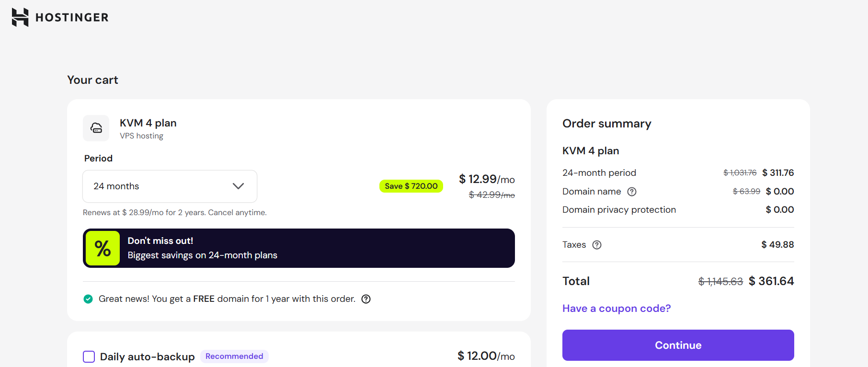Click the crossed-out $ 1,145.63 total
868x367 pixels.
(720, 282)
